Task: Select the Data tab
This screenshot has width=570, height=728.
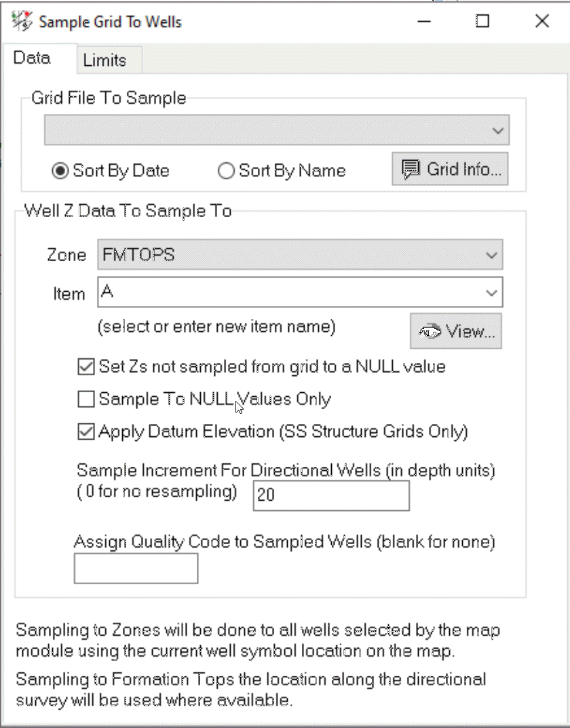Action: pyautogui.click(x=32, y=58)
